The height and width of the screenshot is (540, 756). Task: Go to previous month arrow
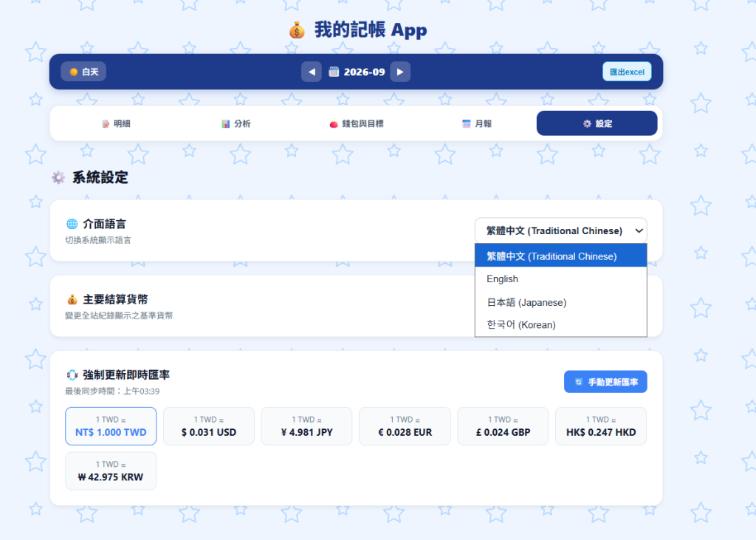(312, 72)
